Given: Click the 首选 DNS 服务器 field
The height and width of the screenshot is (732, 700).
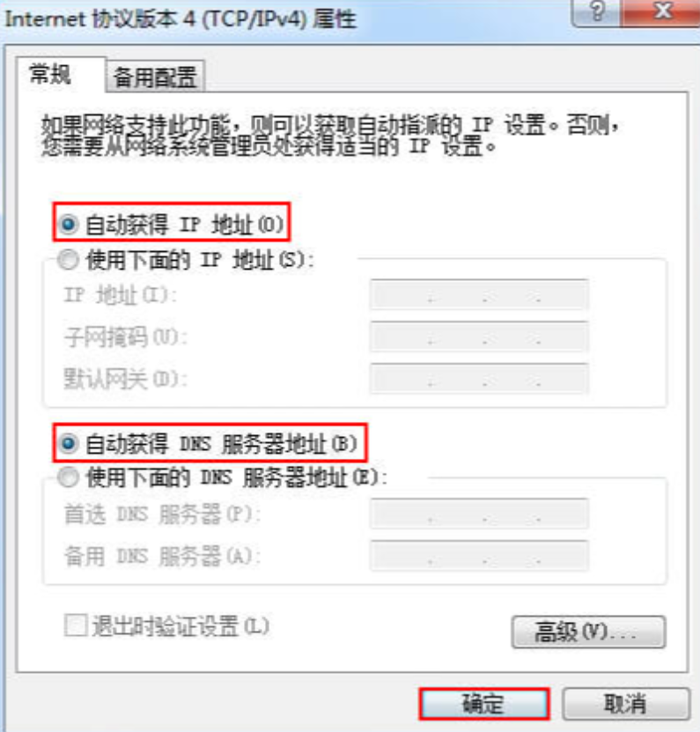Looking at the screenshot, I should coord(479,514).
